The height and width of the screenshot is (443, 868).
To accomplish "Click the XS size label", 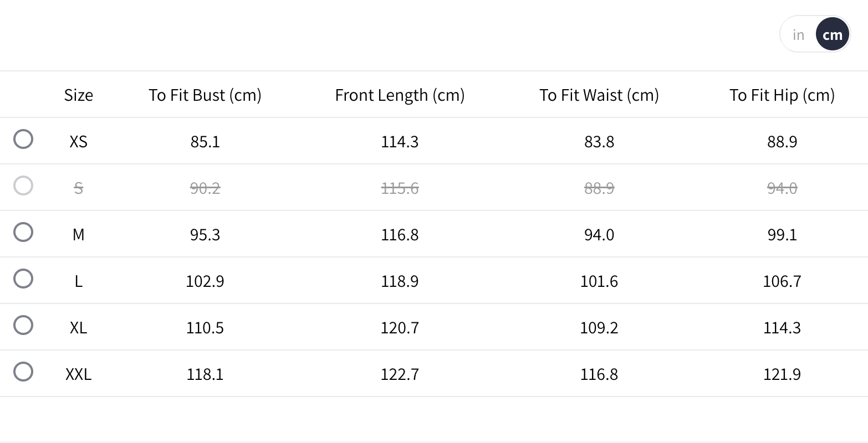I will [79, 142].
